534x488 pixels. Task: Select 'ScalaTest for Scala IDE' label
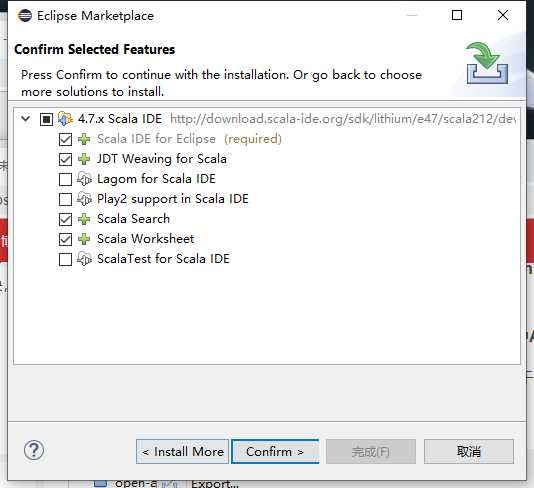pos(163,259)
